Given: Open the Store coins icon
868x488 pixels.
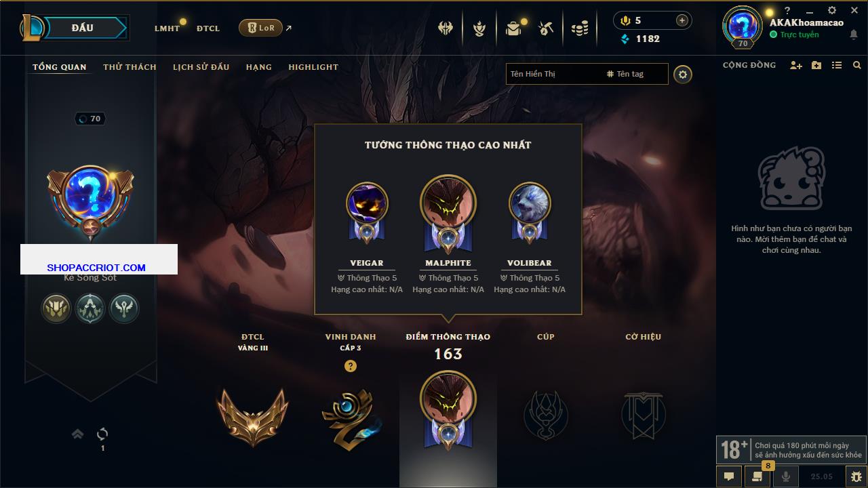Looking at the screenshot, I should (580, 28).
